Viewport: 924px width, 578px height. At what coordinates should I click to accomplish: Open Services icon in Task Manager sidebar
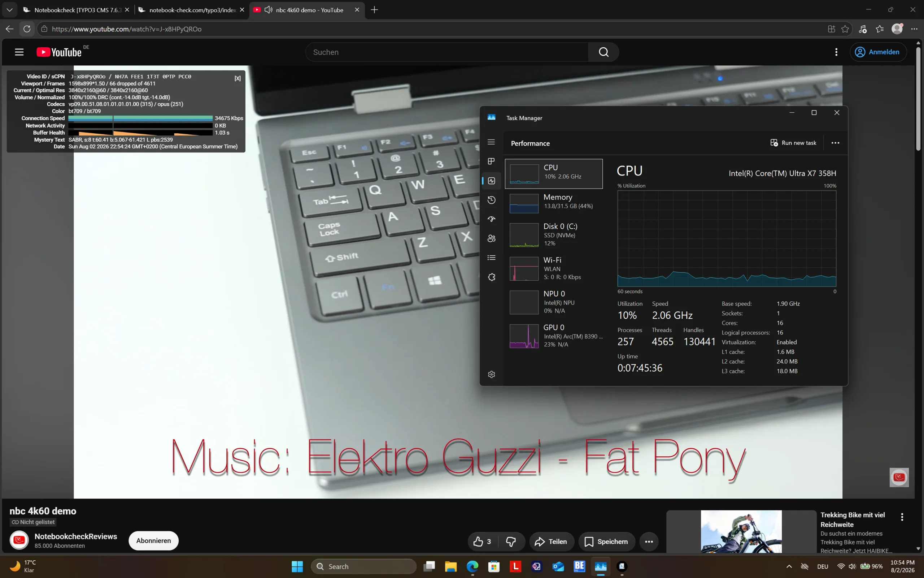(491, 277)
